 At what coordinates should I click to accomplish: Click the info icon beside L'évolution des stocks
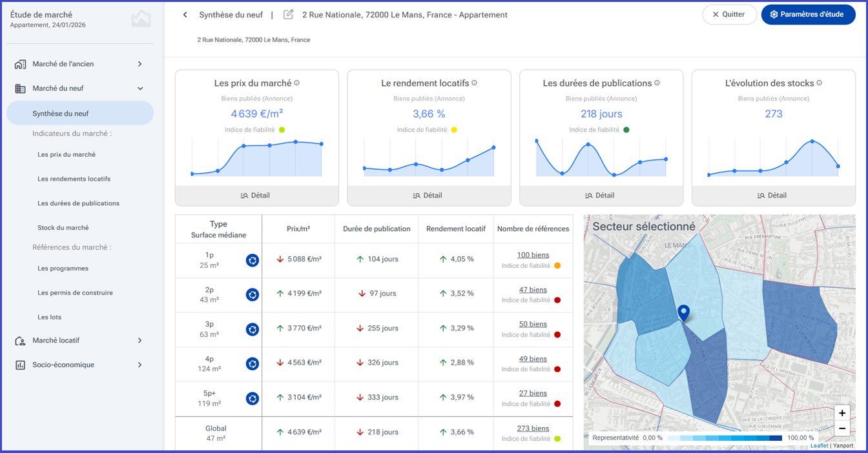coord(819,83)
